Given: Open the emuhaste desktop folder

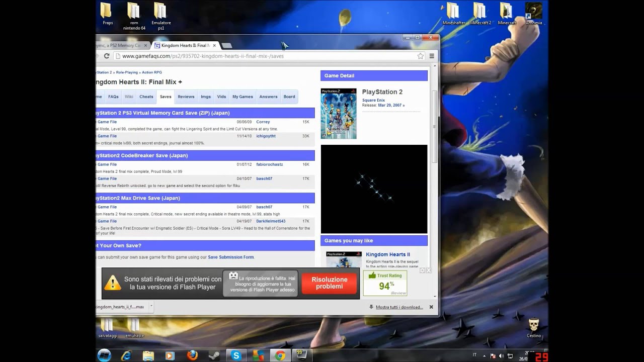Looking at the screenshot, I should 134,327.
